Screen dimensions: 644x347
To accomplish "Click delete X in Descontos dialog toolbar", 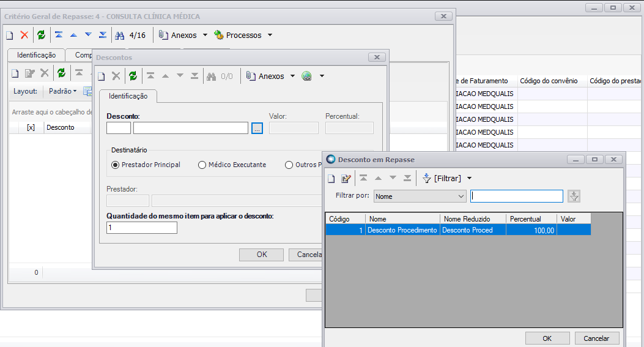I will (x=116, y=76).
